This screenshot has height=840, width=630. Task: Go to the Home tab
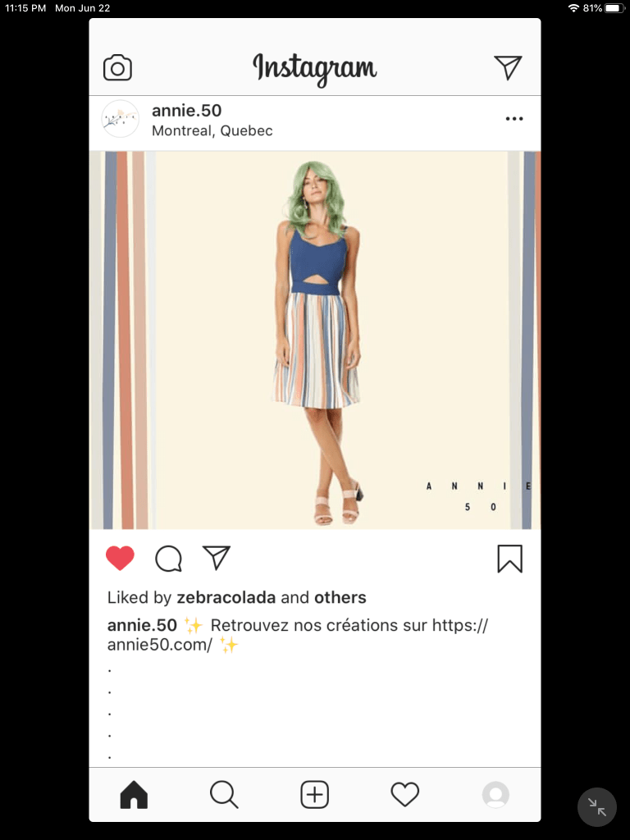coord(134,794)
